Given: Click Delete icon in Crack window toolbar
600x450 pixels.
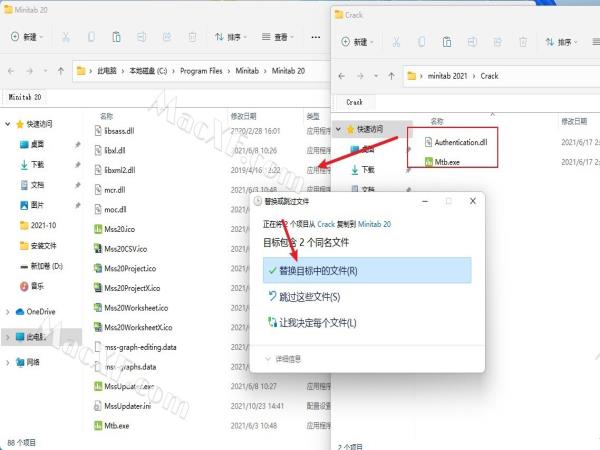Looking at the screenshot, I should pyautogui.click(x=523, y=42).
